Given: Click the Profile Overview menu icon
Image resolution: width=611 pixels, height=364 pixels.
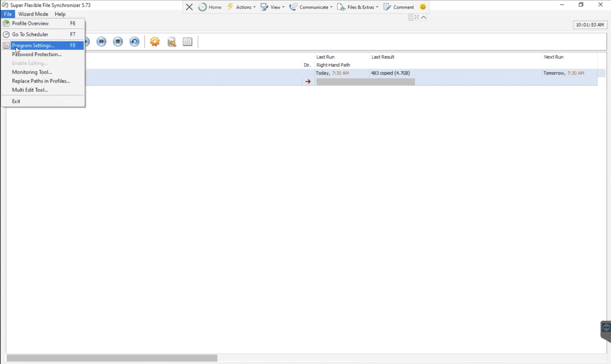Looking at the screenshot, I should tap(6, 23).
